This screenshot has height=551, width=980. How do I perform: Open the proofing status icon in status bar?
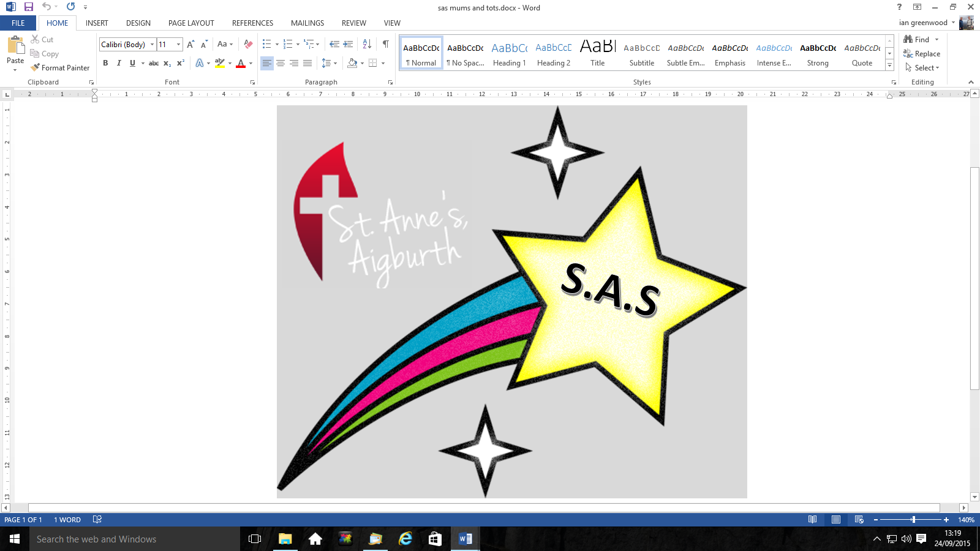pyautogui.click(x=97, y=519)
